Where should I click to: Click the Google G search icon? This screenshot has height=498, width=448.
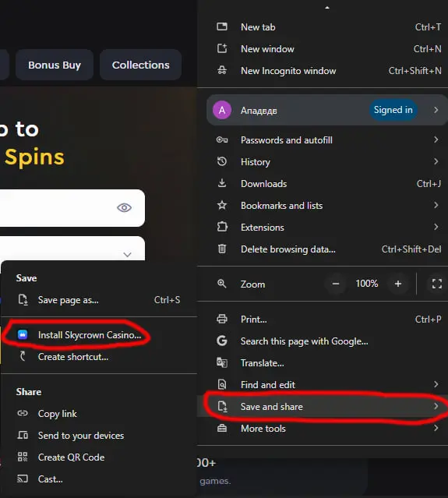222,341
